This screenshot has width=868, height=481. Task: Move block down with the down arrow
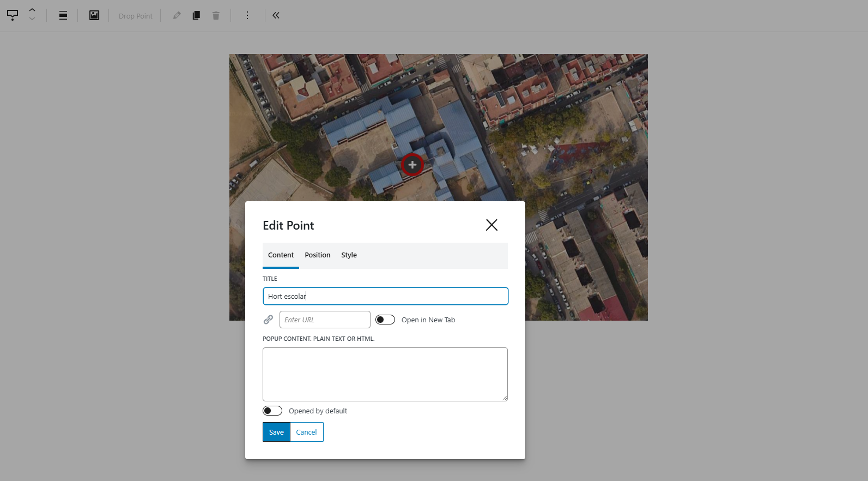click(32, 20)
